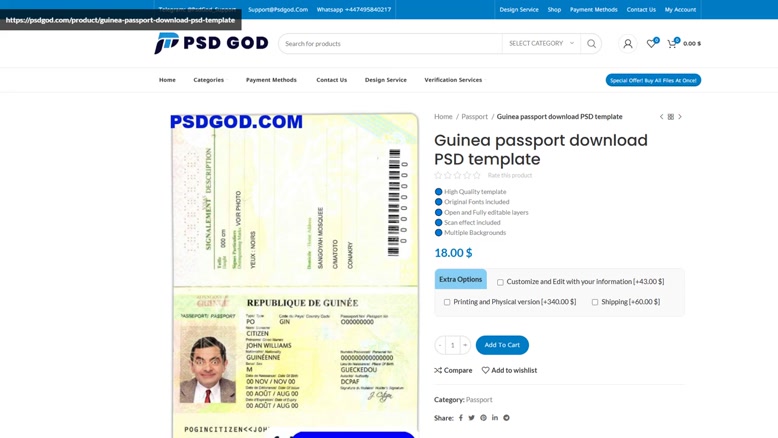The height and width of the screenshot is (438, 778).
Task: Open the wishlist heart icon in header
Action: [x=651, y=43]
